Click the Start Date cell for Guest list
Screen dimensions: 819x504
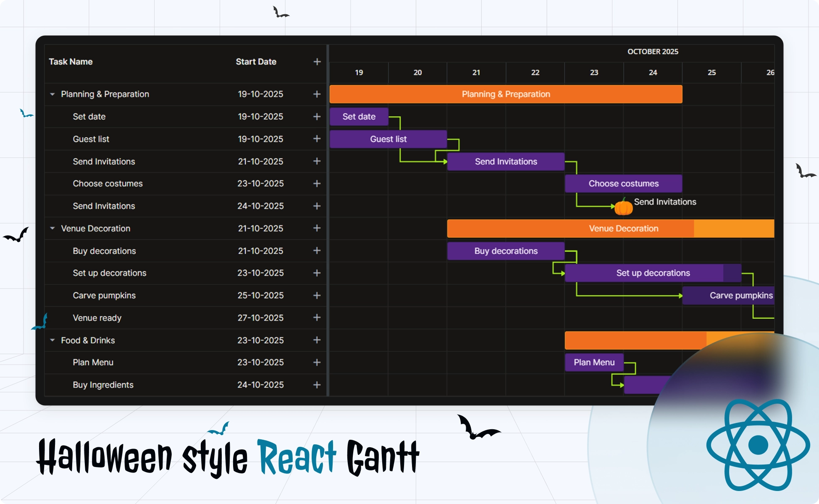point(261,139)
